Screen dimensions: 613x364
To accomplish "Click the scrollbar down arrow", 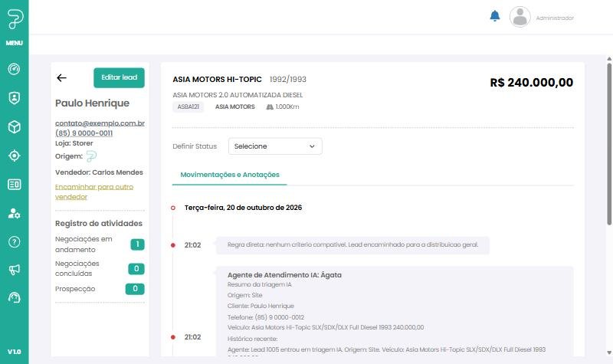I will point(609,353).
